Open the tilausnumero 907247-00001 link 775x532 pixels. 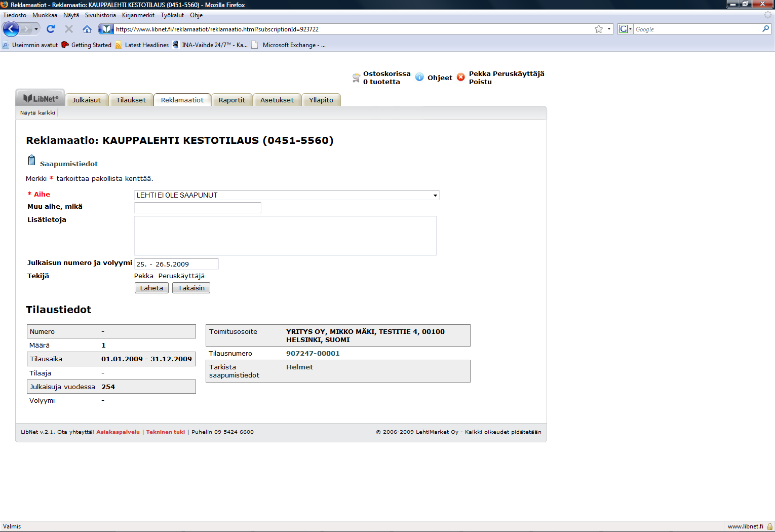313,353
